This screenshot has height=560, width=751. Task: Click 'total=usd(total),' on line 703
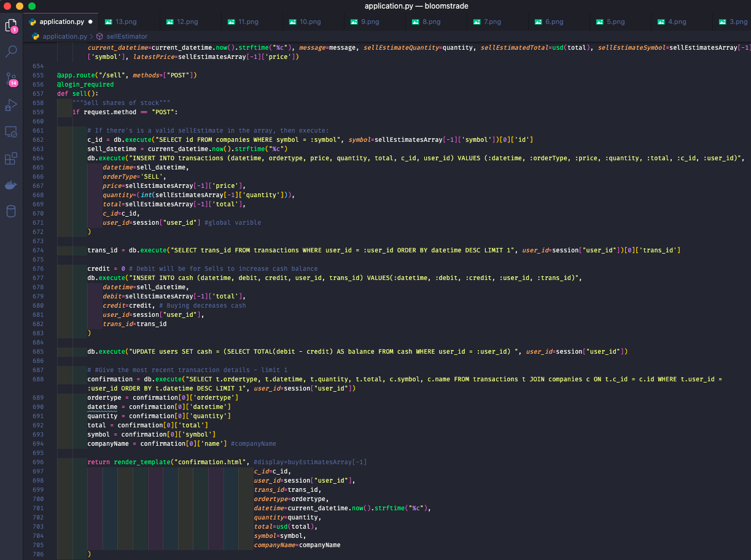tap(286, 526)
